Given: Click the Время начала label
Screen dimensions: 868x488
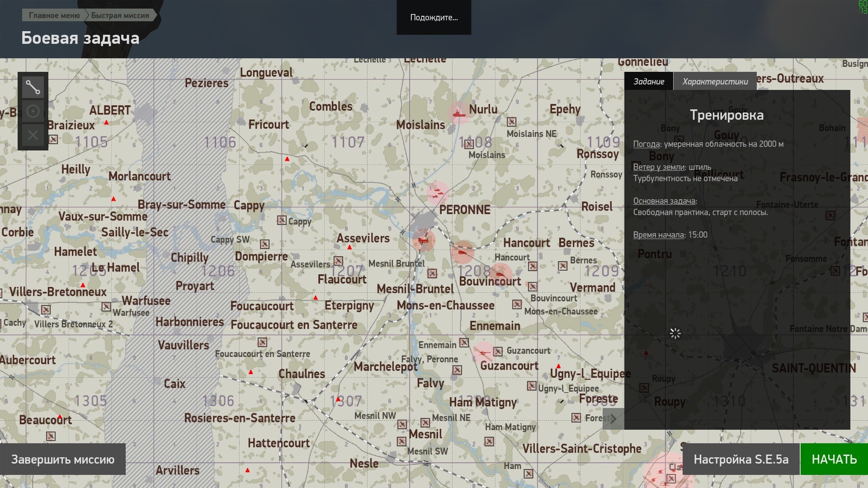Looking at the screenshot, I should click(x=658, y=235).
